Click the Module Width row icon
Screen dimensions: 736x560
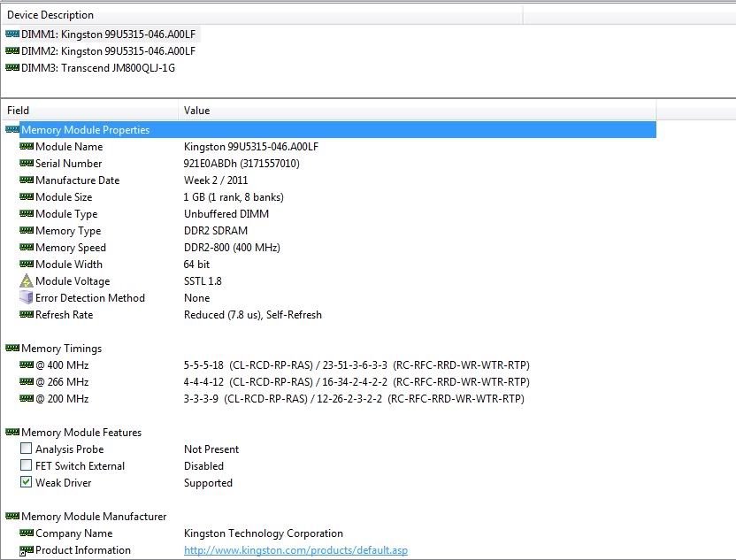coord(27,264)
